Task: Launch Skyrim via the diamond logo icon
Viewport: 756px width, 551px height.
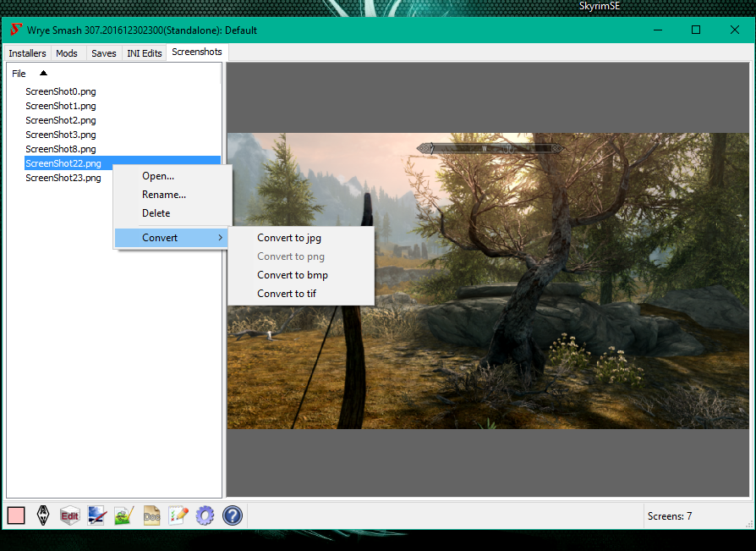Action: (43, 515)
